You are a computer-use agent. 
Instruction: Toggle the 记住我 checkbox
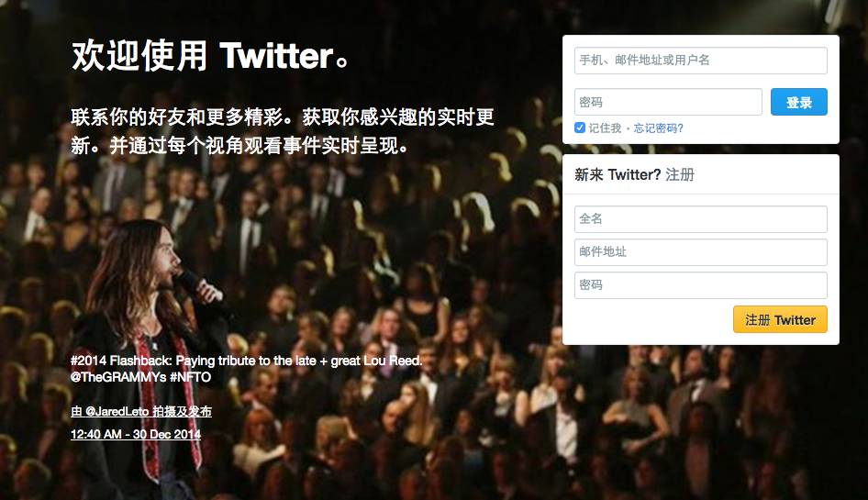(580, 128)
